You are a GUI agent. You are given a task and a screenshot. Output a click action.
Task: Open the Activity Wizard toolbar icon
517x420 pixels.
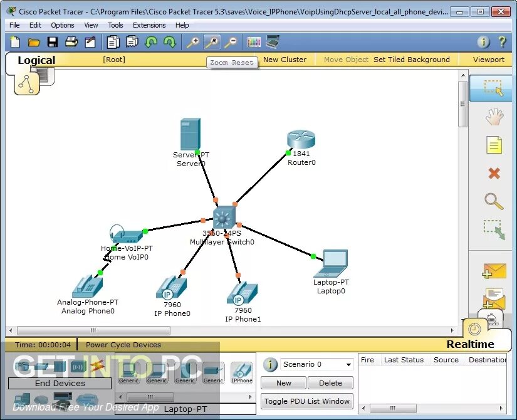pyautogui.click(x=90, y=42)
